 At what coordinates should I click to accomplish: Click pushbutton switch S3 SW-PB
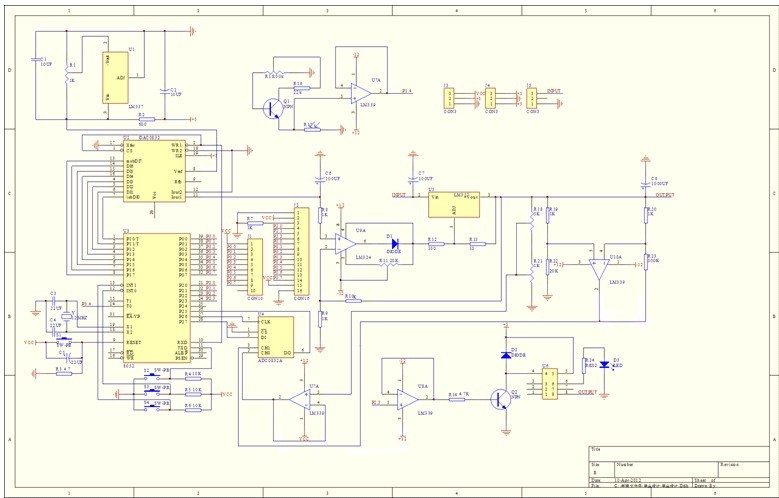152,393
